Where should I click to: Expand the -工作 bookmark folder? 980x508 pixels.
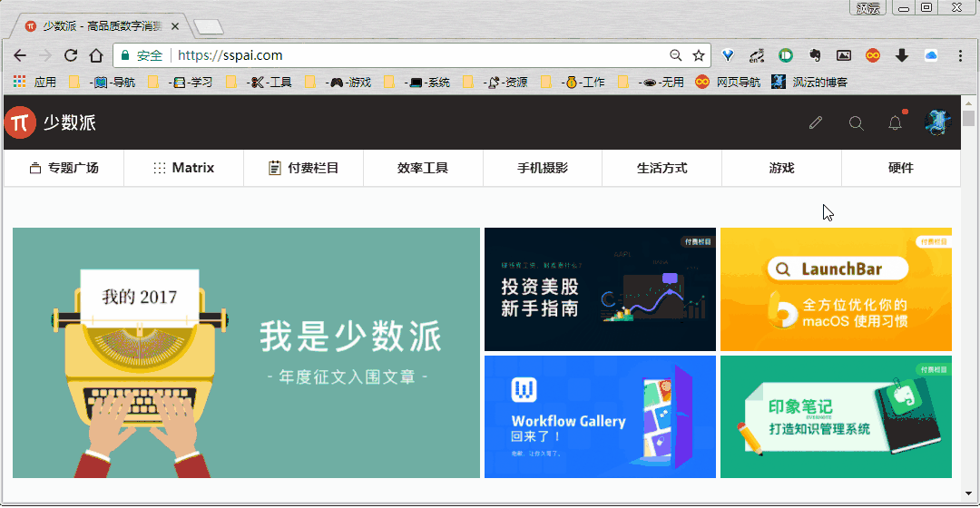coord(573,82)
